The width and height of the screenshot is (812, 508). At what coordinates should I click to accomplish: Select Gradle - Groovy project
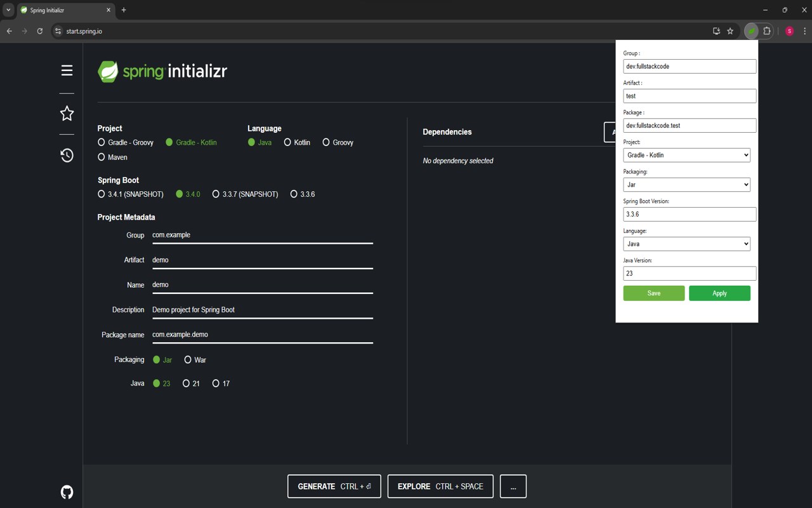point(126,142)
